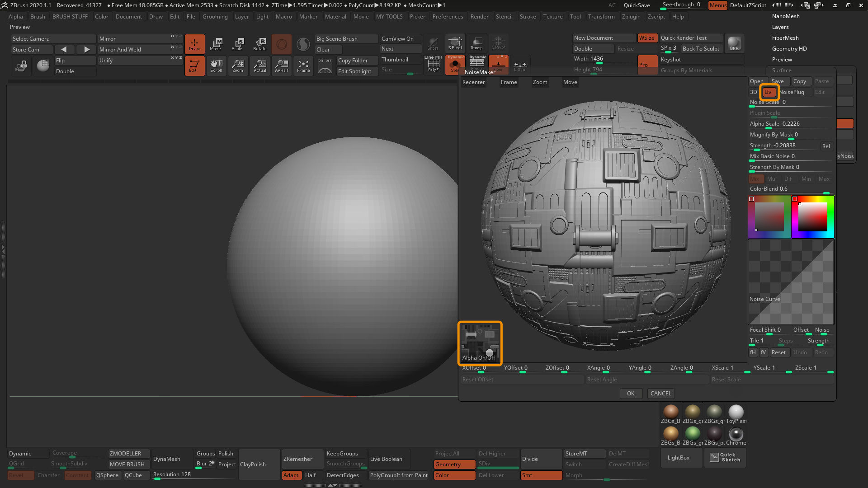This screenshot has height=488, width=868.
Task: Click the Noise Curve graph
Action: pos(791,282)
